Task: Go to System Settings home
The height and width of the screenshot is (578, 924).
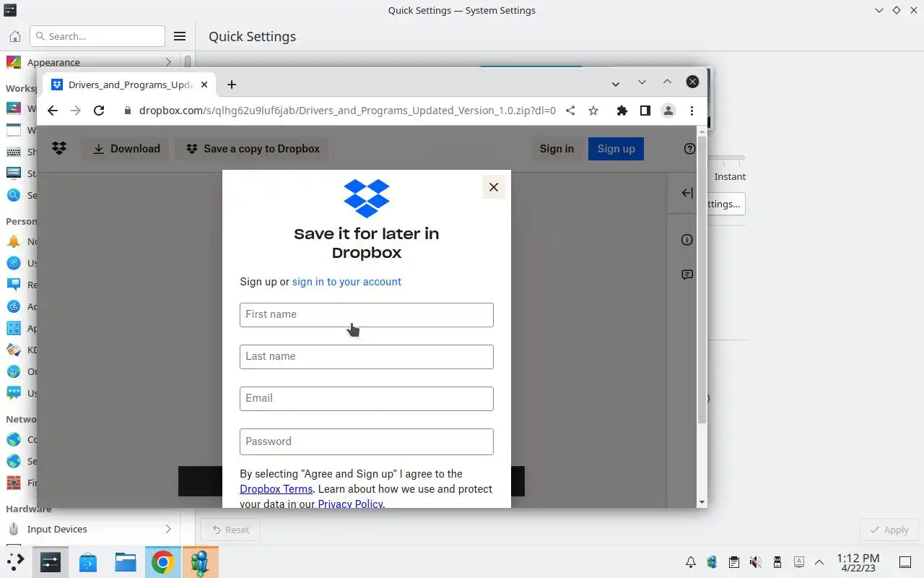Action: (14, 36)
